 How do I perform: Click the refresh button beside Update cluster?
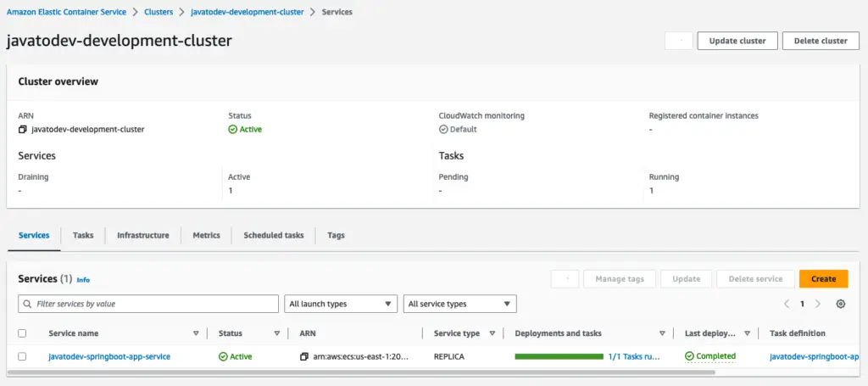tap(679, 41)
